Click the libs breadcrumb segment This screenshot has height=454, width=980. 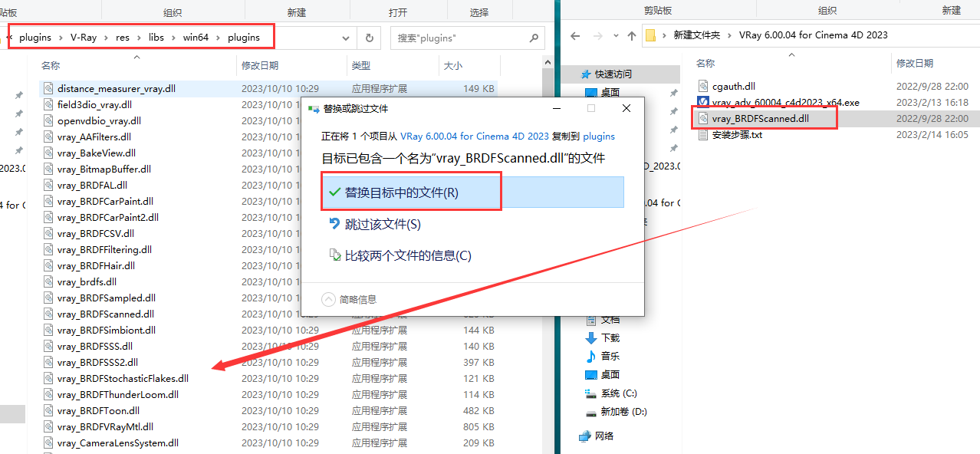[156, 37]
